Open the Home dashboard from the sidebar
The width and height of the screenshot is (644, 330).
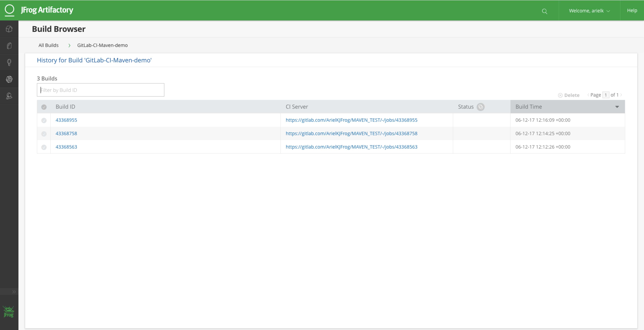coord(9,29)
